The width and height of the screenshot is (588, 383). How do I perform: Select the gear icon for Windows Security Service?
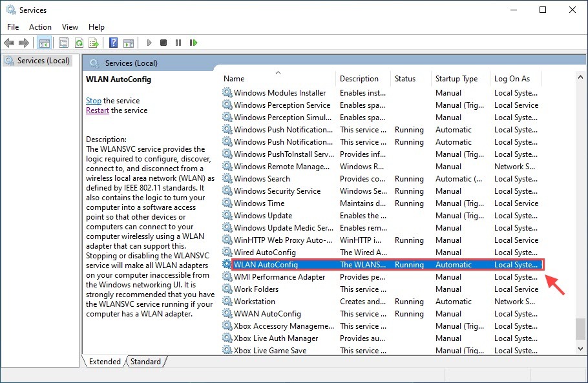point(227,191)
